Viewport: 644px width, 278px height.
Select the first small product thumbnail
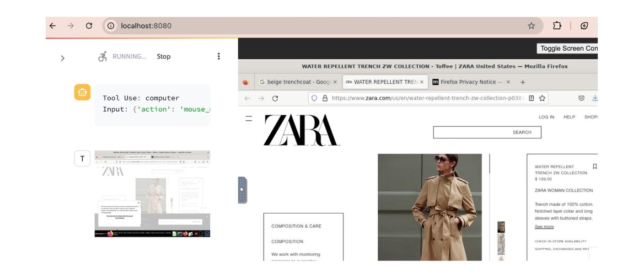501,227
